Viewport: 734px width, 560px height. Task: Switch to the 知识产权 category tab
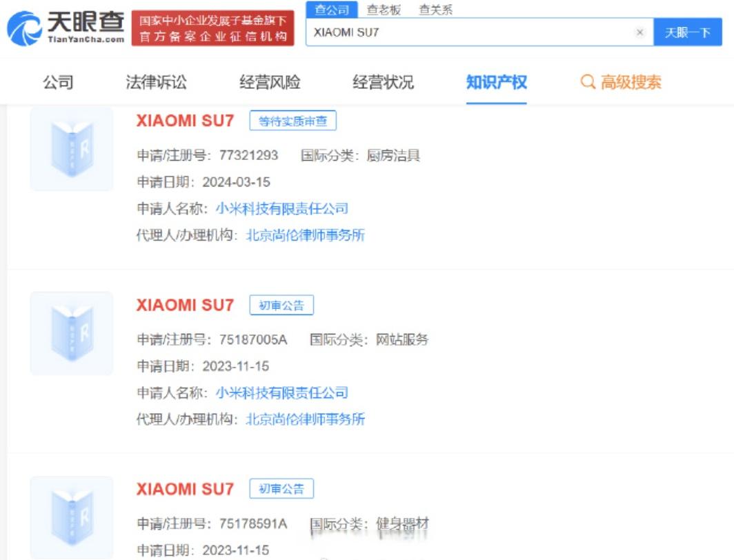pos(496,82)
